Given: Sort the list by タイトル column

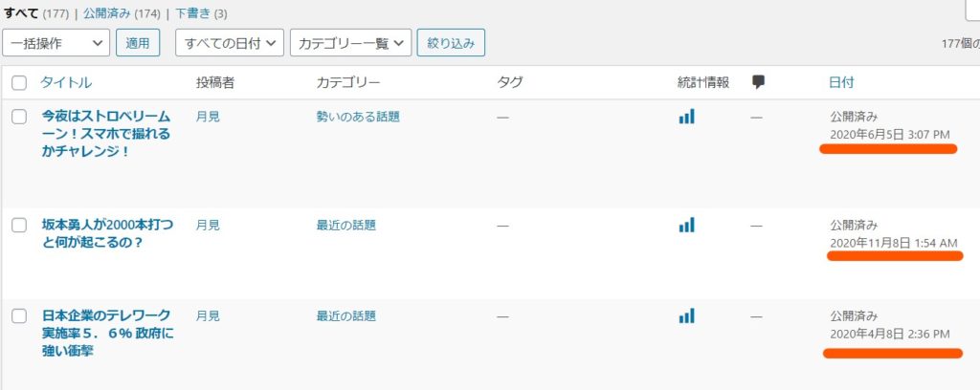Looking at the screenshot, I should (x=66, y=82).
